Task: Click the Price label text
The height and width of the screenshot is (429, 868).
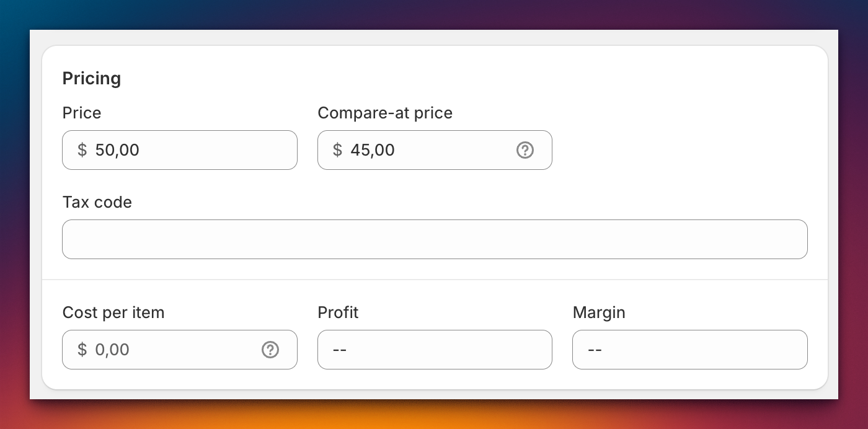Action: click(81, 113)
